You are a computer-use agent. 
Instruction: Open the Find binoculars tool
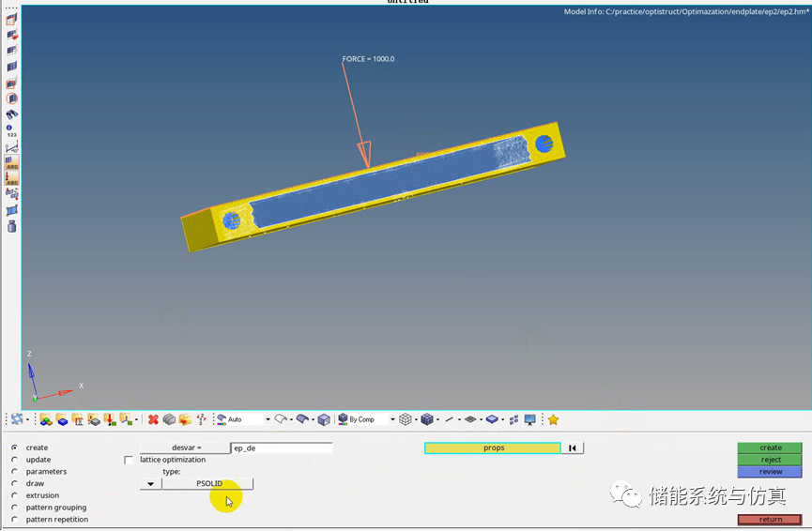point(11,114)
